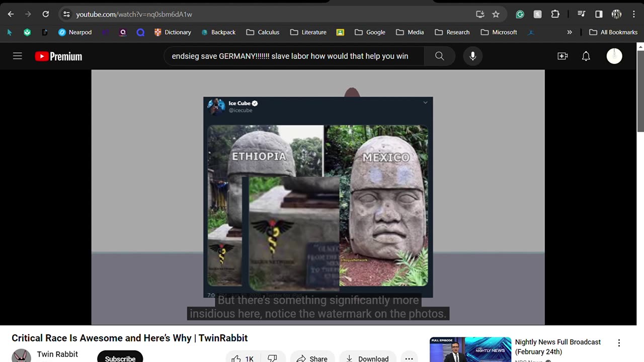Open the All Bookmarks folder
This screenshot has width=644, height=362.
[x=613, y=32]
